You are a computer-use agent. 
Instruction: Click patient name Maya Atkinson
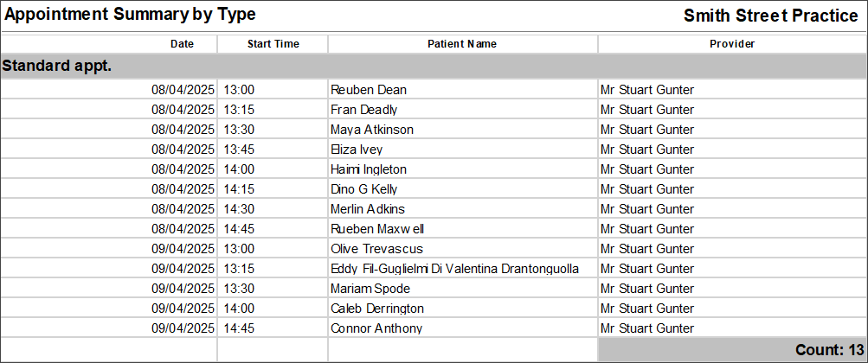point(372,130)
